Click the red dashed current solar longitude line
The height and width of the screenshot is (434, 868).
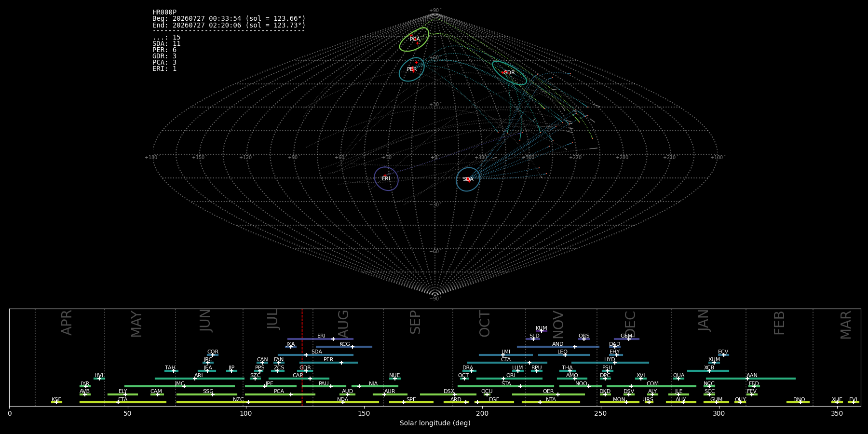point(302,357)
